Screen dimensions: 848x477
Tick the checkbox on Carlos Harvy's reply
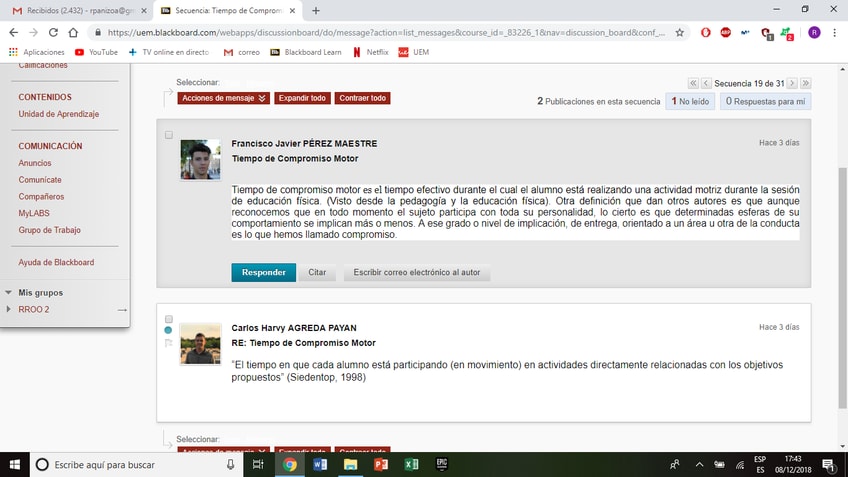pos(168,319)
